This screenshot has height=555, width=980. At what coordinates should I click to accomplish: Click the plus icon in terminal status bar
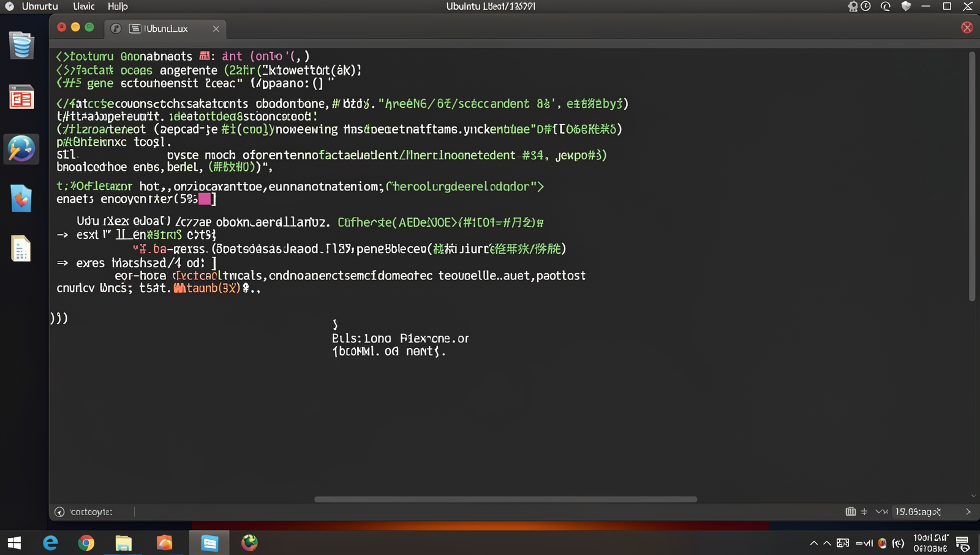coord(864,512)
